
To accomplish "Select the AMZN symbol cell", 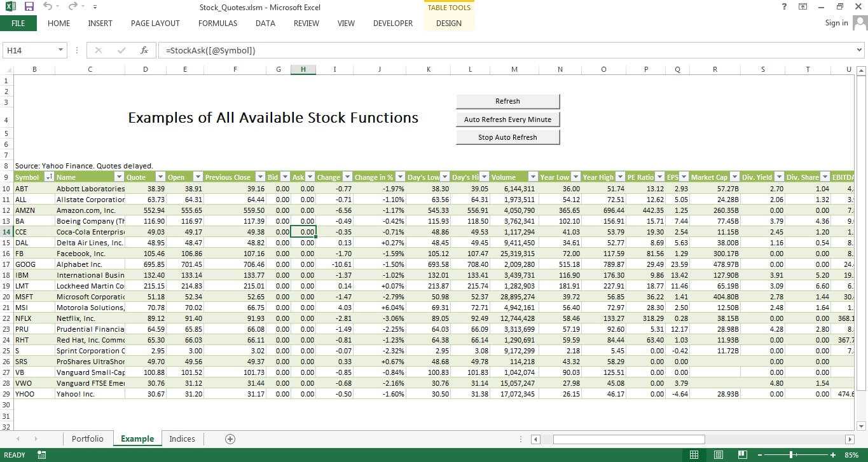I will pyautogui.click(x=34, y=210).
